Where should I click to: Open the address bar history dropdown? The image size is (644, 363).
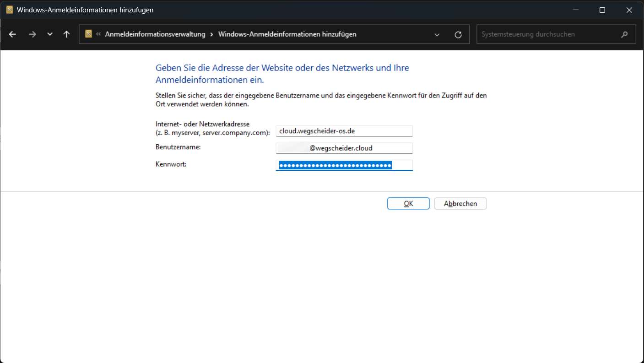[437, 34]
